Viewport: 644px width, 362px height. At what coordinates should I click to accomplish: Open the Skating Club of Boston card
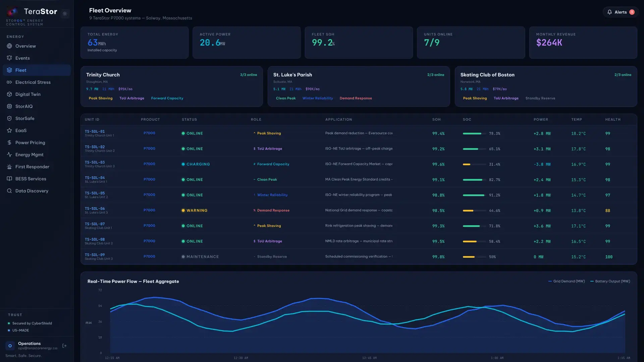point(546,86)
